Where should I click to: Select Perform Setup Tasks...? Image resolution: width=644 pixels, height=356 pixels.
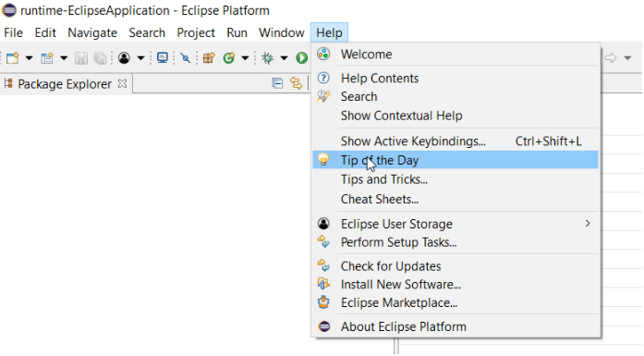[x=456, y=242]
